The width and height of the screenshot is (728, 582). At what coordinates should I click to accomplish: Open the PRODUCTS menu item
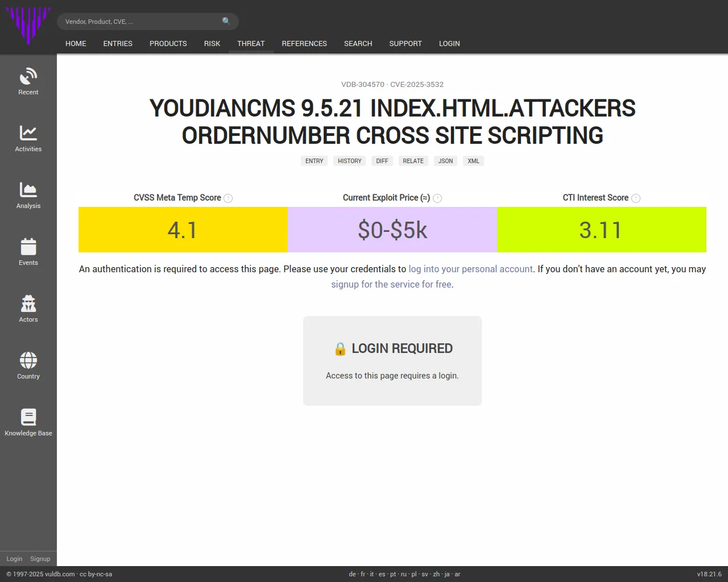point(168,44)
